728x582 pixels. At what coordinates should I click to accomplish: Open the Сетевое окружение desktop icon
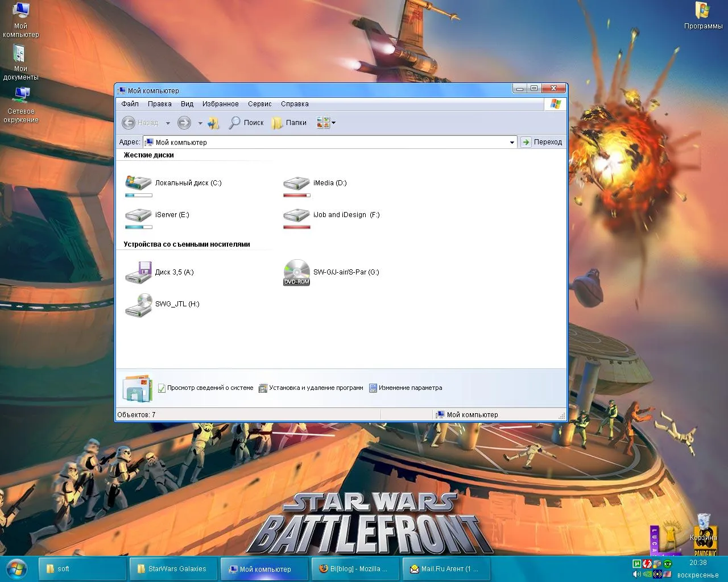tap(21, 105)
